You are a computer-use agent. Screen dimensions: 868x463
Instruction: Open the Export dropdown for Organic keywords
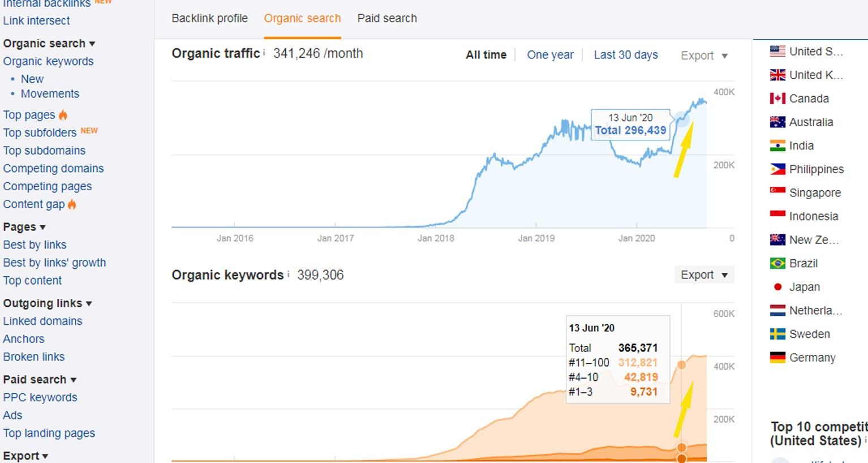(x=703, y=275)
